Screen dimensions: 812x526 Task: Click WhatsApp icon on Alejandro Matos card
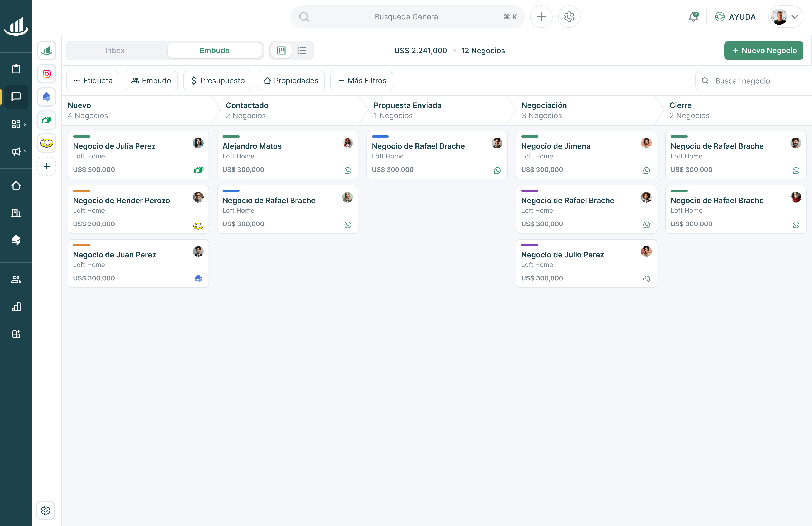pyautogui.click(x=348, y=170)
